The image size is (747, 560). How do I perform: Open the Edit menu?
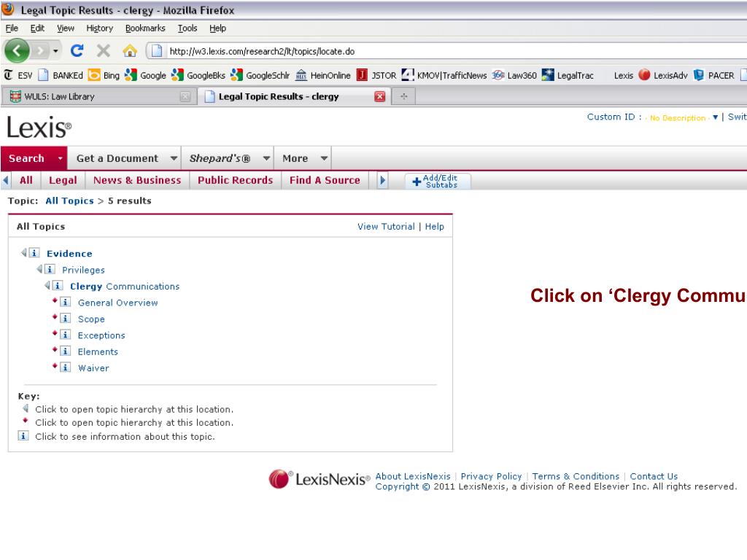point(37,28)
